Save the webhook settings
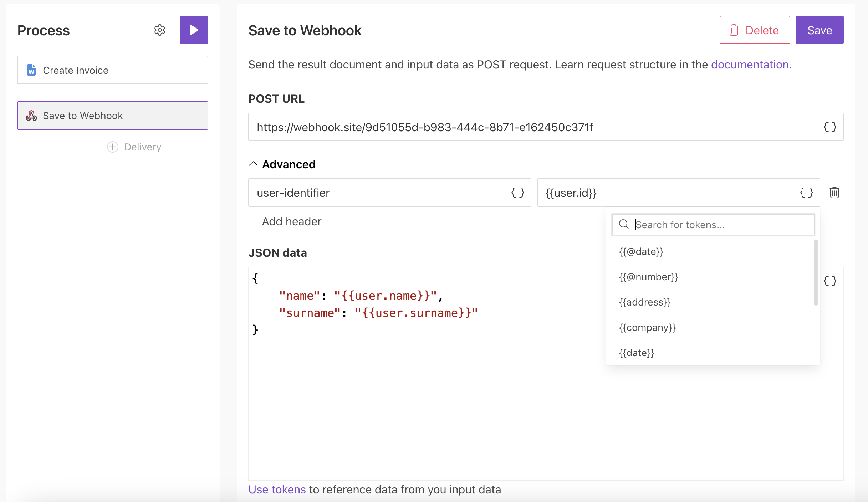This screenshot has width=868, height=502. coord(820,30)
